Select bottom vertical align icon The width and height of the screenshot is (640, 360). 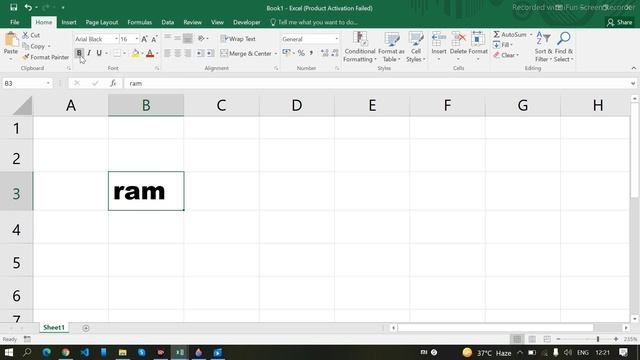click(188, 38)
